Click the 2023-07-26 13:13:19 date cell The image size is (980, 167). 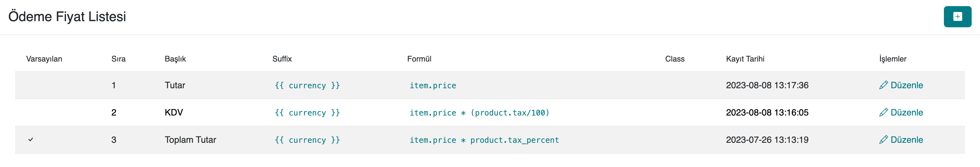pos(767,140)
